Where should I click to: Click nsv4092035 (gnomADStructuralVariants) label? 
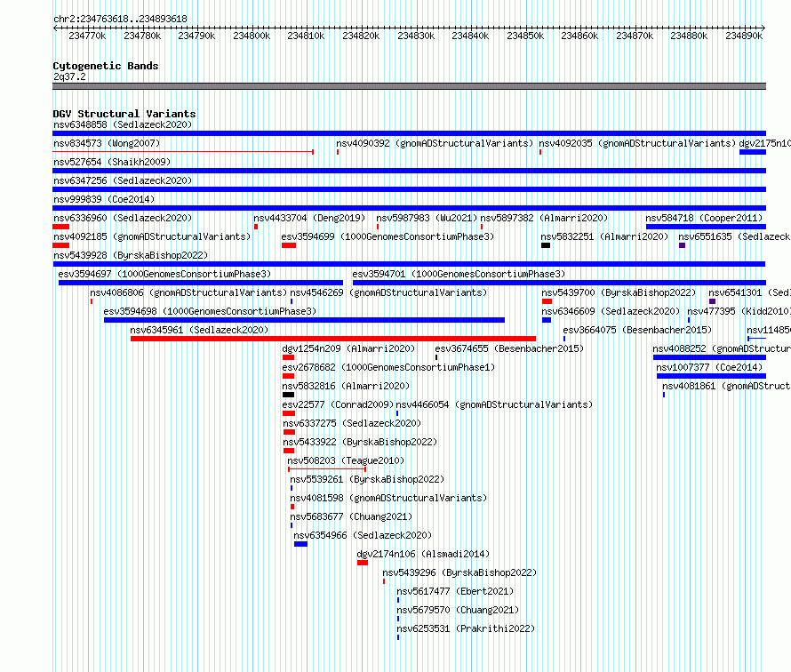click(637, 143)
